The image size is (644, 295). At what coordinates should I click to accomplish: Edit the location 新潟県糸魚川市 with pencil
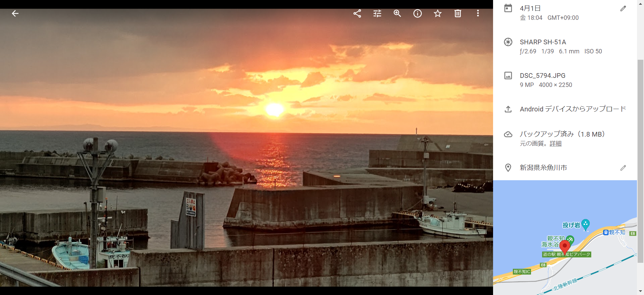[623, 168]
